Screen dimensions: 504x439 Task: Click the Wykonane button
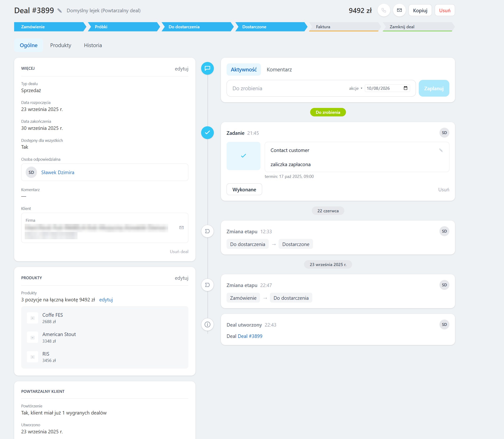(x=244, y=190)
